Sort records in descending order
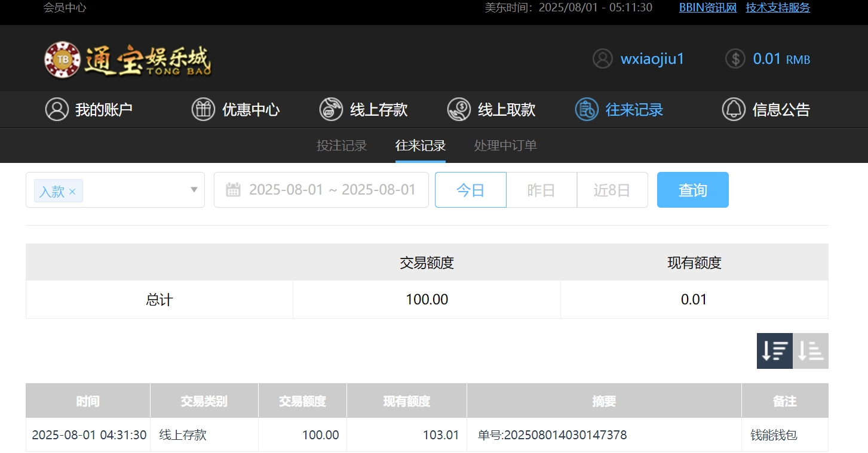Image resolution: width=868 pixels, height=453 pixels. point(774,351)
